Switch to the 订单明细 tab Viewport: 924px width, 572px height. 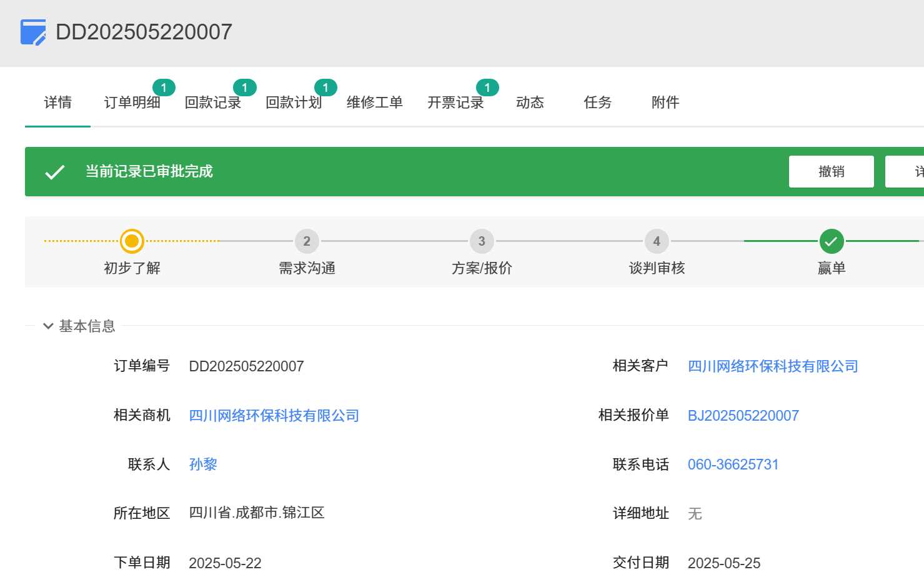[x=132, y=103]
